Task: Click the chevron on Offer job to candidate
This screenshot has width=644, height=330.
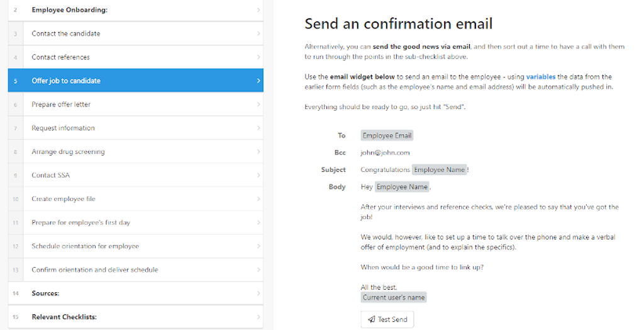Action: click(x=258, y=81)
